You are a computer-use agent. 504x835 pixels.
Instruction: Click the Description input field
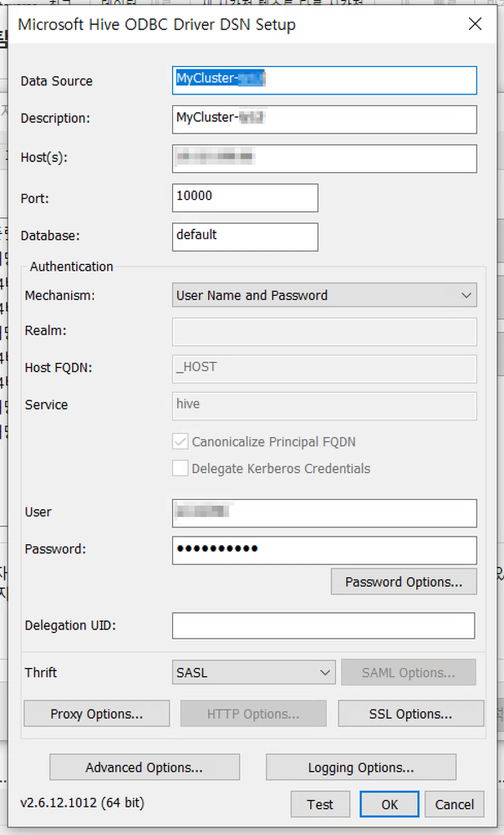click(324, 120)
